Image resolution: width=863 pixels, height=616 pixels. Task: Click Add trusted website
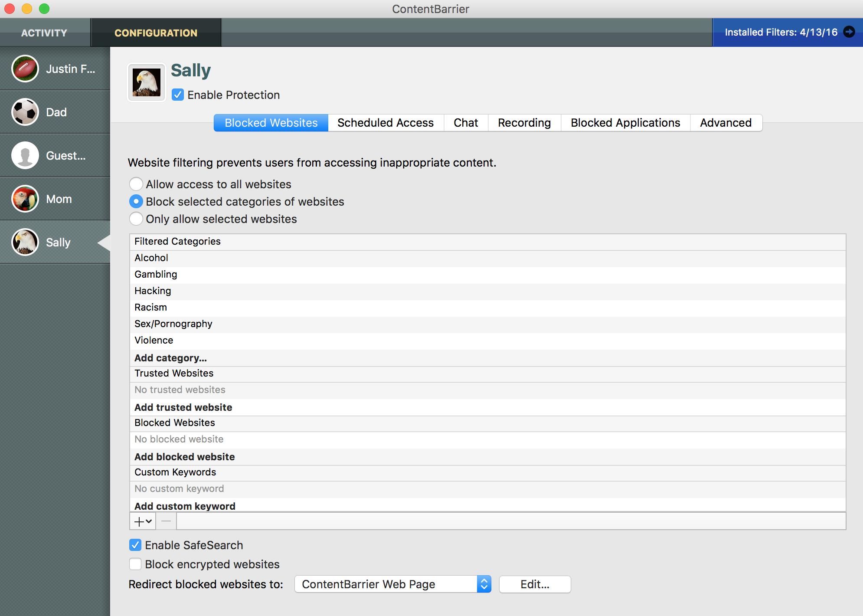487,407
